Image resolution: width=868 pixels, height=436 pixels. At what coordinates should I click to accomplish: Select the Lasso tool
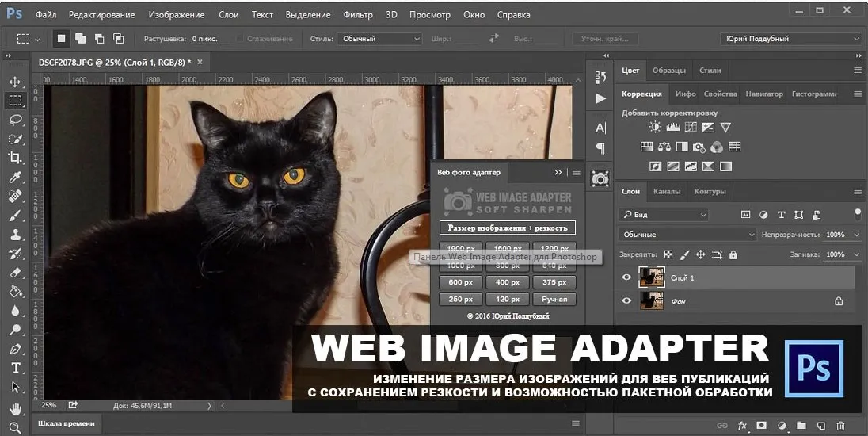coord(15,120)
